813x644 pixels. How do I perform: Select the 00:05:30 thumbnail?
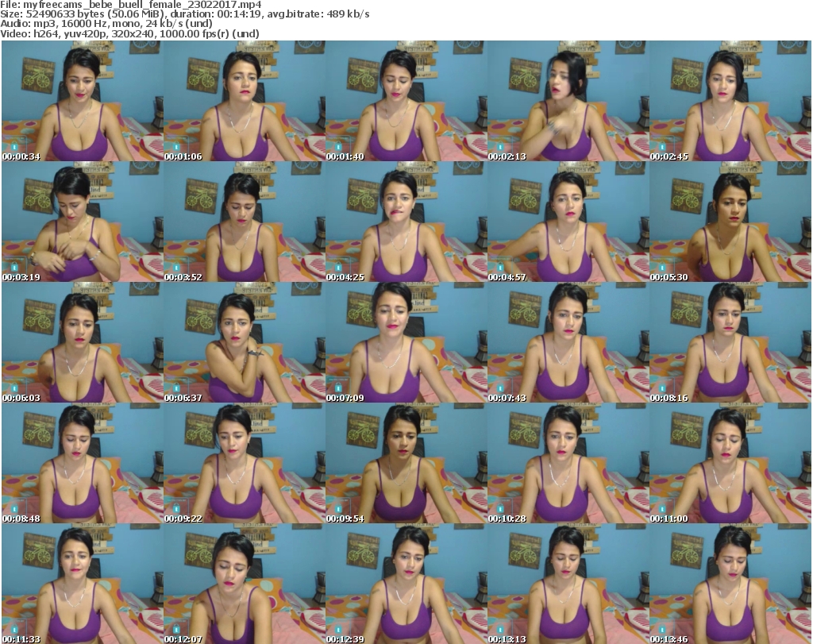click(730, 222)
